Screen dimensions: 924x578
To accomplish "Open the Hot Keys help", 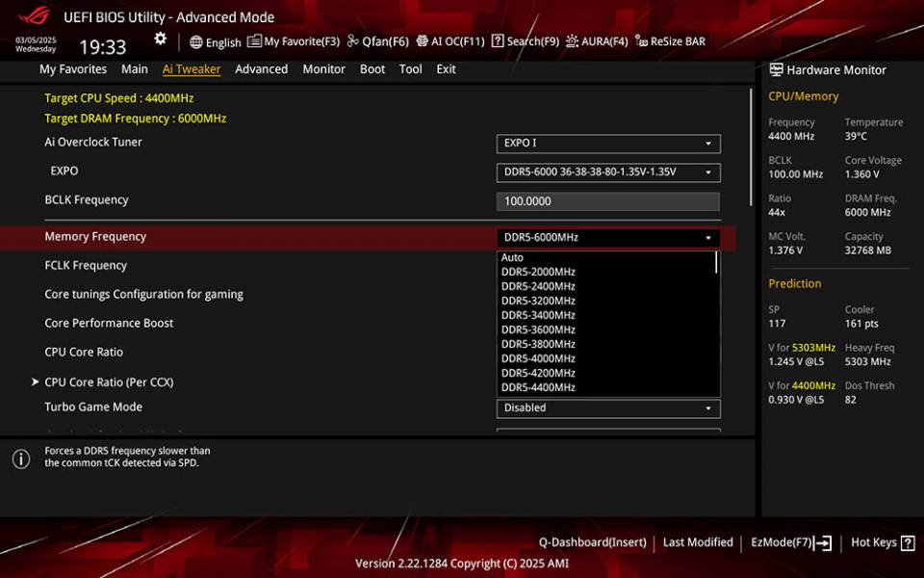I will click(x=873, y=542).
